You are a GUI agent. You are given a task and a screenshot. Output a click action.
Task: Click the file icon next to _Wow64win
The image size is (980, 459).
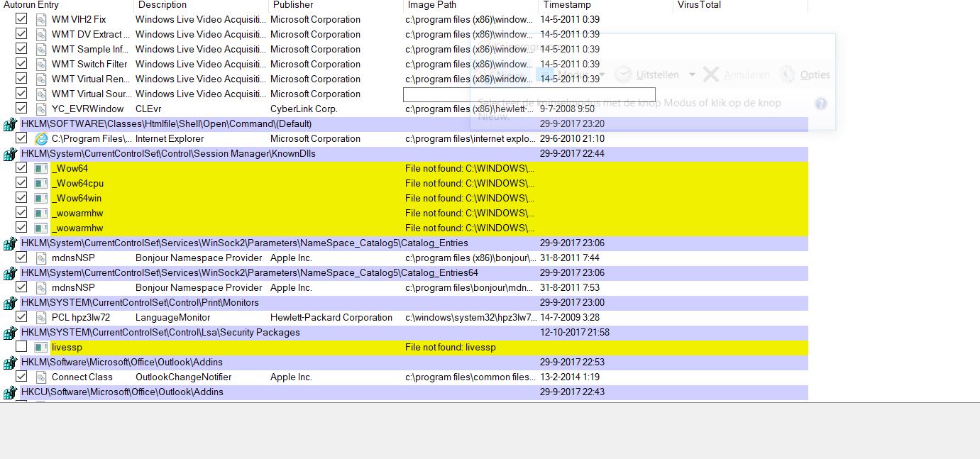coord(40,198)
